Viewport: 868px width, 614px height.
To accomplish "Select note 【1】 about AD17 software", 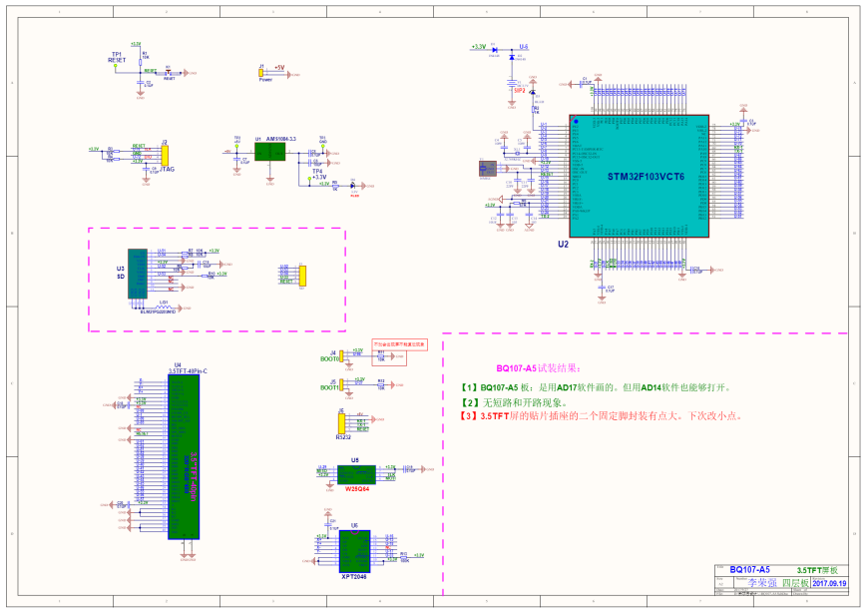I will point(596,387).
